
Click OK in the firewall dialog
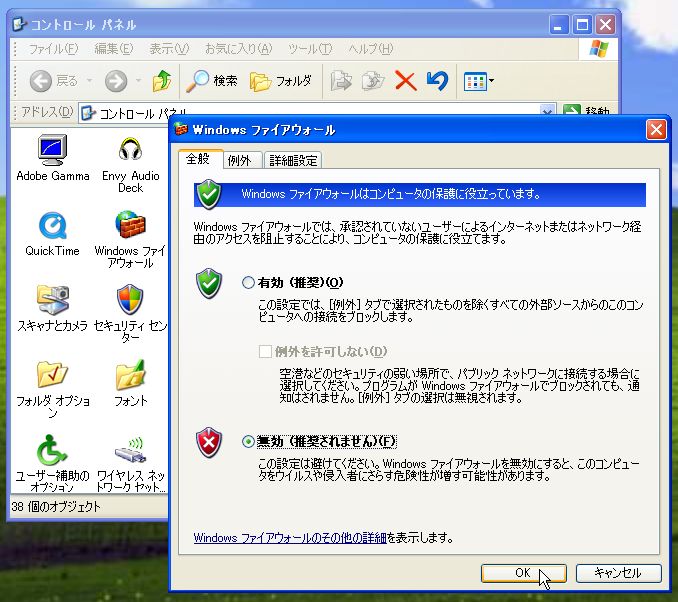click(524, 573)
